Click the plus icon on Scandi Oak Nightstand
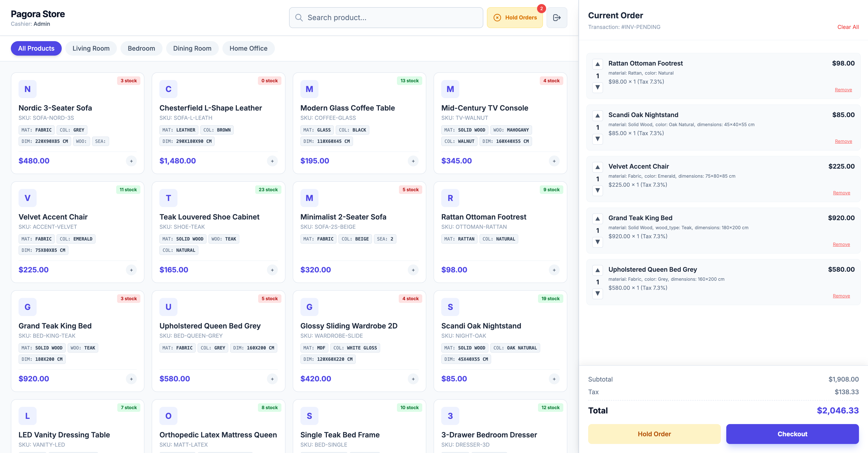Image resolution: width=868 pixels, height=453 pixels. [554, 379]
